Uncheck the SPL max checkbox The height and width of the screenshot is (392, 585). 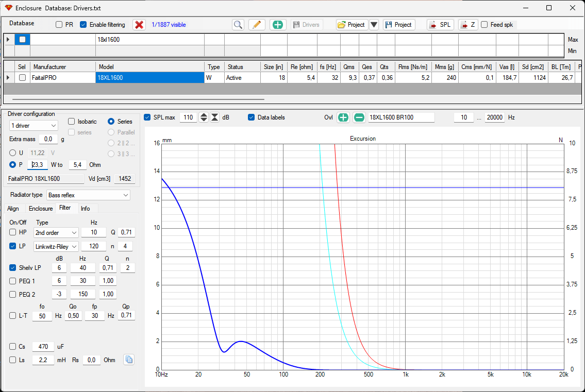(147, 117)
